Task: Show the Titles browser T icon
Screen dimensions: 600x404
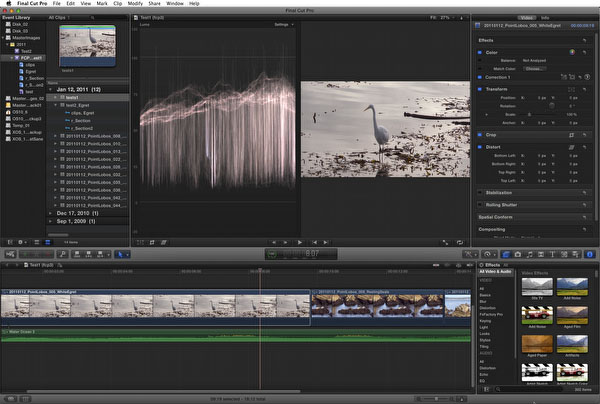Action: click(x=552, y=254)
